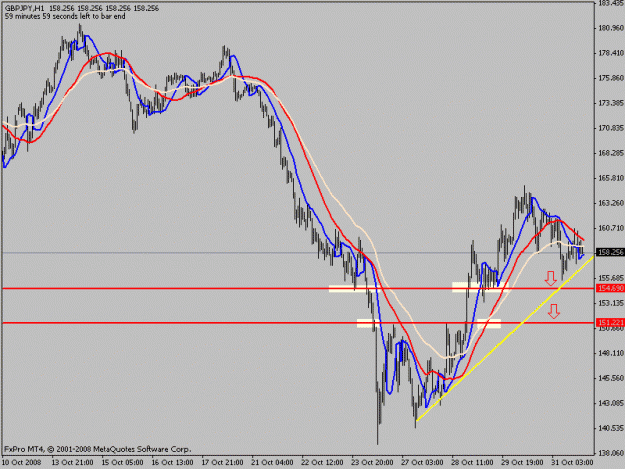Click the 155.685 price axis label
Image resolution: width=625 pixels, height=469 pixels.
pos(611,278)
